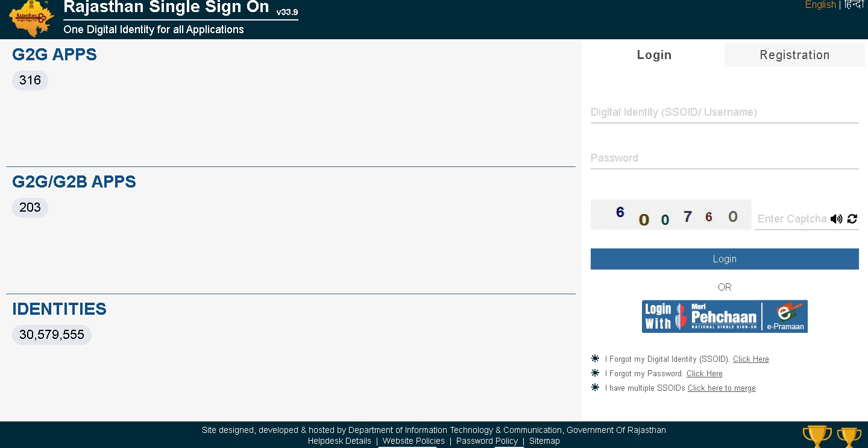Open Password Policy link
The image size is (868, 448).
coord(487,441)
